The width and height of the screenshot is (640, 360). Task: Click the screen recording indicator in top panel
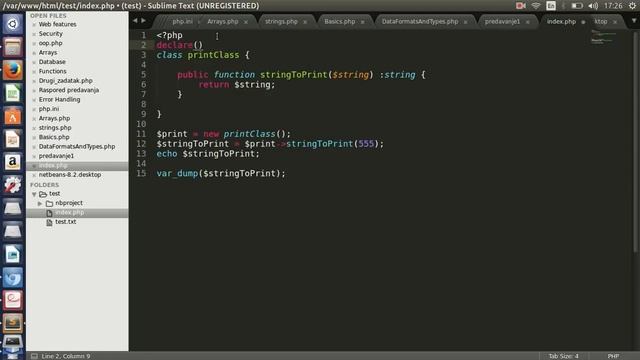(x=520, y=6)
